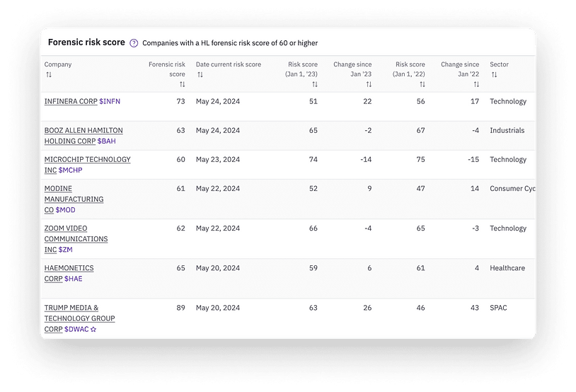The image size is (576, 392).
Task: Select the Forensic risk score panel title
Action: click(86, 42)
